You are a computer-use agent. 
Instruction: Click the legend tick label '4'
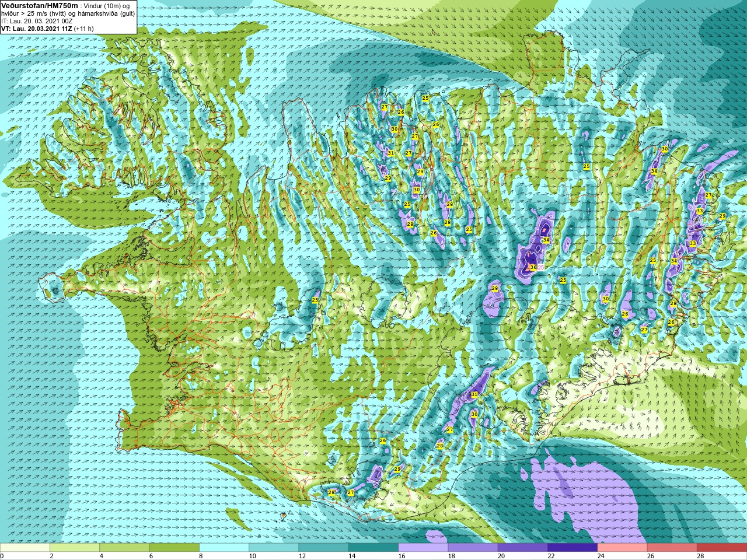click(102, 556)
